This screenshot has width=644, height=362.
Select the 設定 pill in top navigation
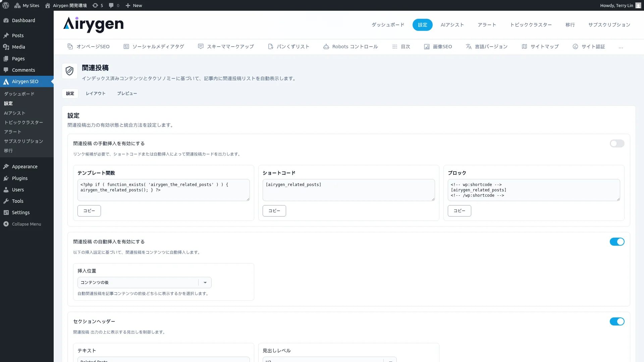422,25
